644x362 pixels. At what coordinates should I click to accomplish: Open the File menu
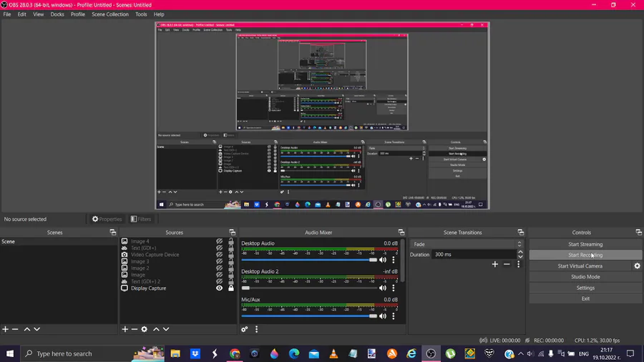pos(7,14)
